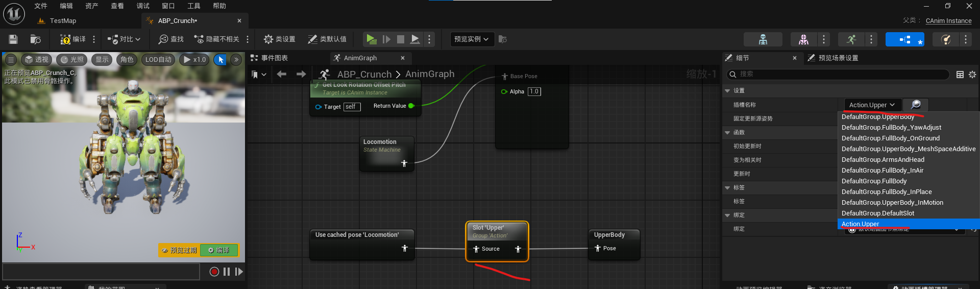Open the viewport hamburger menu
Screen dimensions: 980x289
coord(11,60)
